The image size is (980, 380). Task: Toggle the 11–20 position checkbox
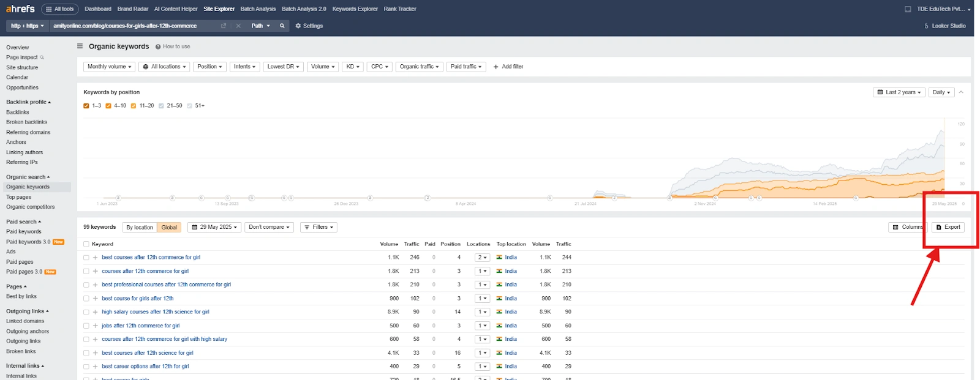(134, 106)
